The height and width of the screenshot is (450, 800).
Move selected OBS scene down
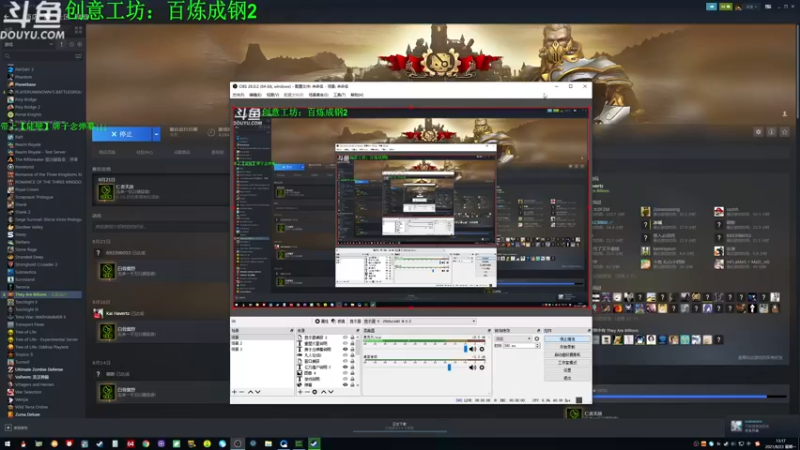(x=258, y=392)
